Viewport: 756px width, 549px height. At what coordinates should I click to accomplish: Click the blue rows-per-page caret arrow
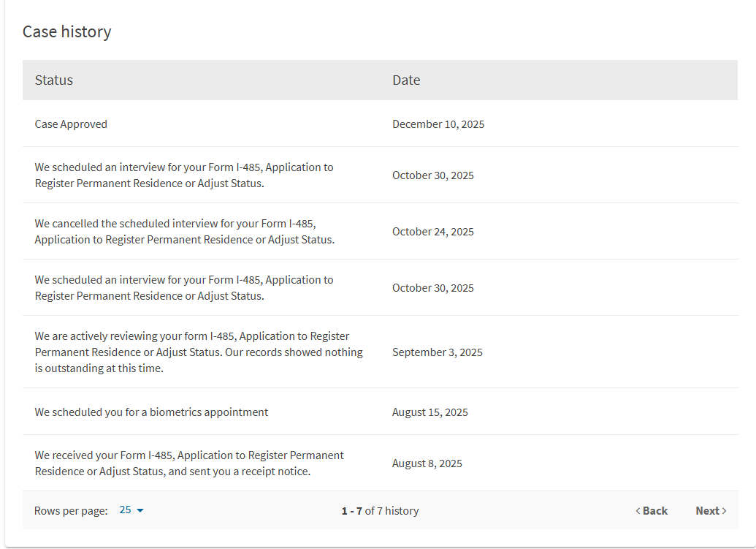tap(140, 510)
